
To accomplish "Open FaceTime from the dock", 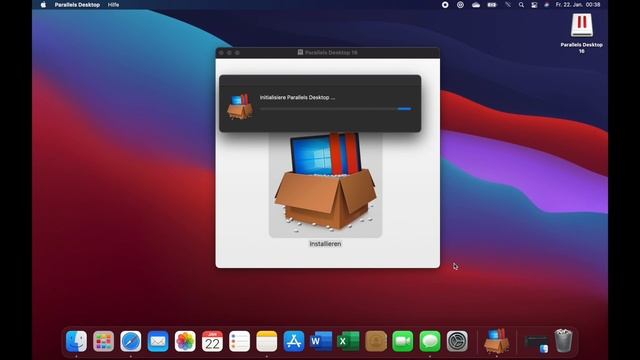I will pos(403,341).
